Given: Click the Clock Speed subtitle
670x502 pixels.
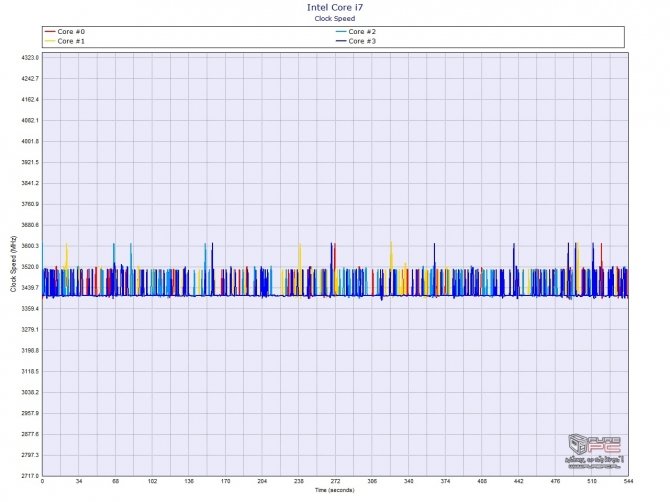Looking at the screenshot, I should (x=335, y=18).
